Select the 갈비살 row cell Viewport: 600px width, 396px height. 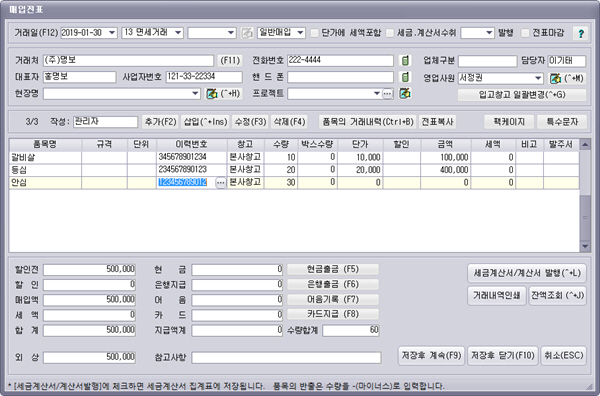45,157
